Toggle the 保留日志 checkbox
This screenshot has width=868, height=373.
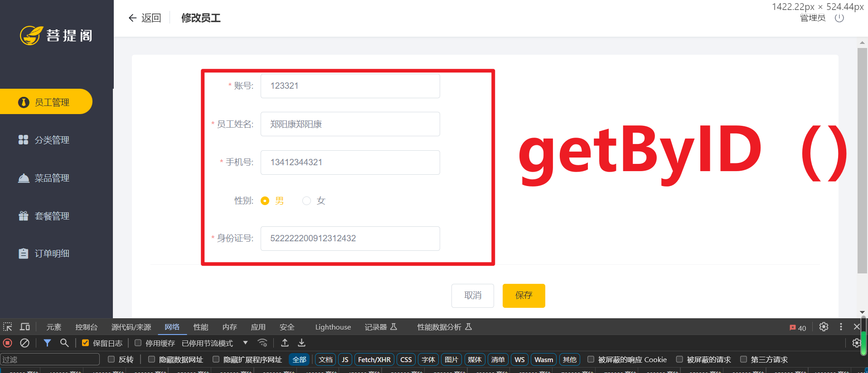[x=85, y=343]
